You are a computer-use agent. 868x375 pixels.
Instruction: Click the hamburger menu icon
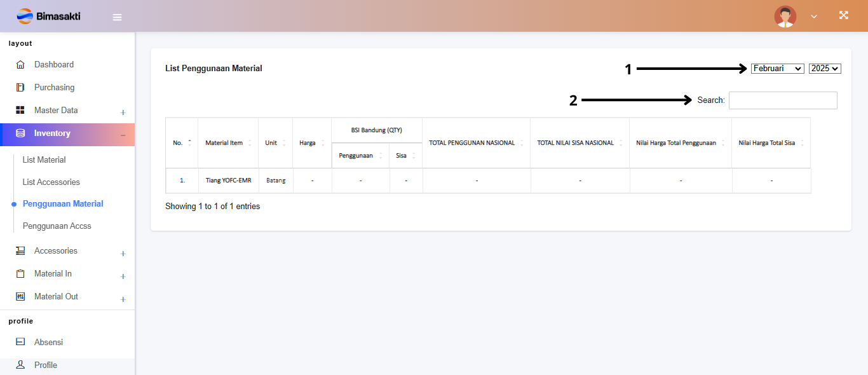[x=117, y=17]
